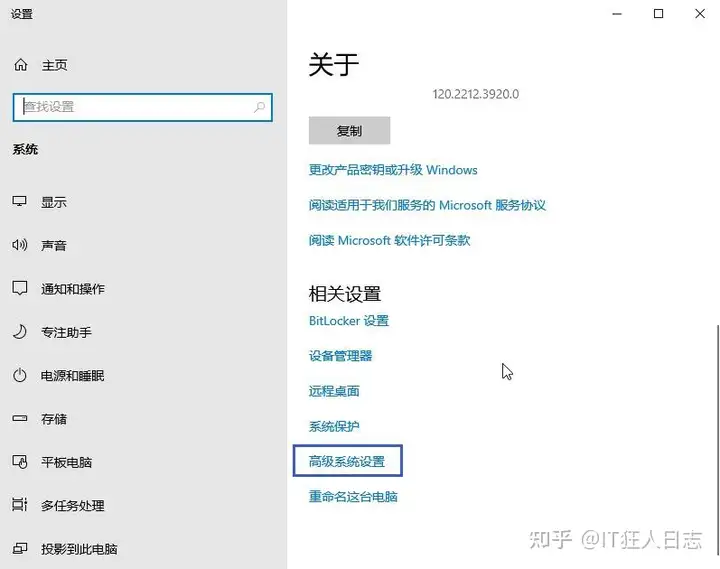Image resolution: width=720 pixels, height=569 pixels.
Task: Click the 相关设置 section heading
Action: (x=345, y=294)
